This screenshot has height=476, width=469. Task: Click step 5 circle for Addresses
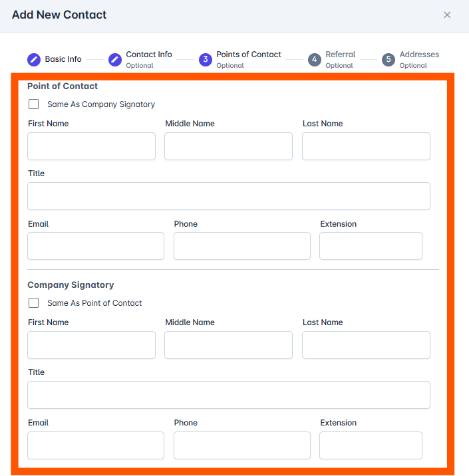(389, 60)
